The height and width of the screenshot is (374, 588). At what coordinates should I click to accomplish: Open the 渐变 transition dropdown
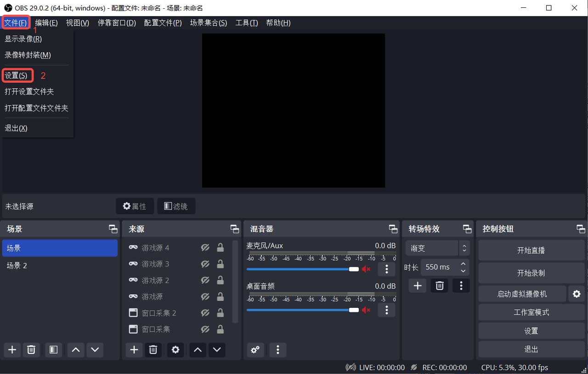tap(437, 248)
